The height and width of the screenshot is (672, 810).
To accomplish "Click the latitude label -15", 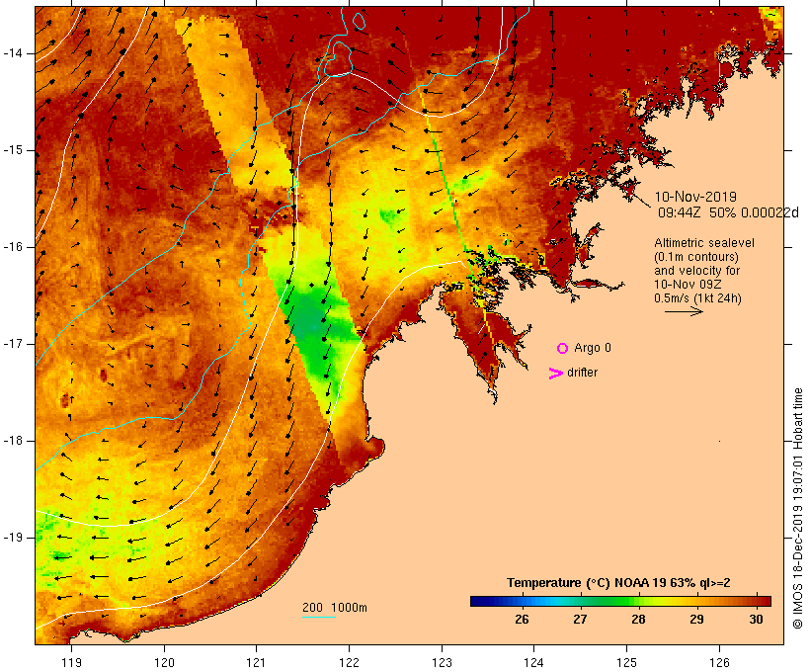I will click(x=13, y=150).
